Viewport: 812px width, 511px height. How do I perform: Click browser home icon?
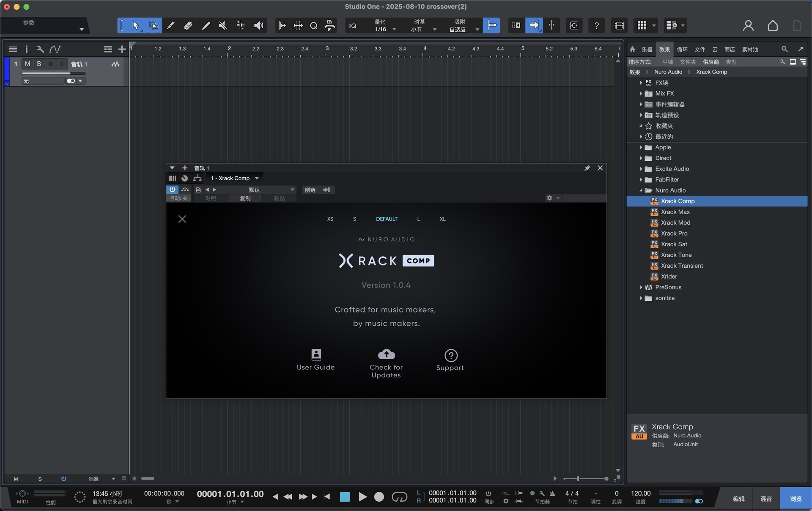[633, 49]
